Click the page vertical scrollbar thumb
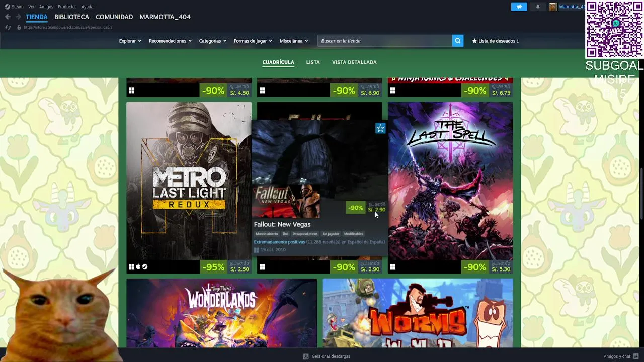The width and height of the screenshot is (644, 362). (641, 194)
